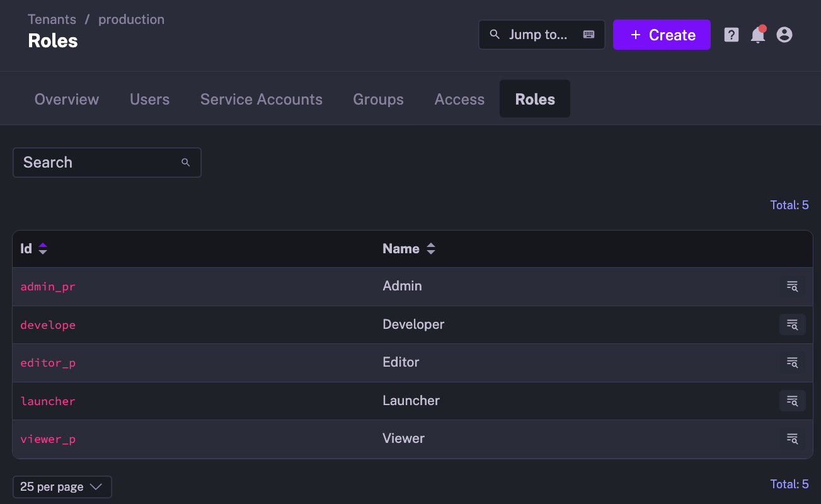Open the notifications bell
The width and height of the screenshot is (821, 504).
pos(757,35)
